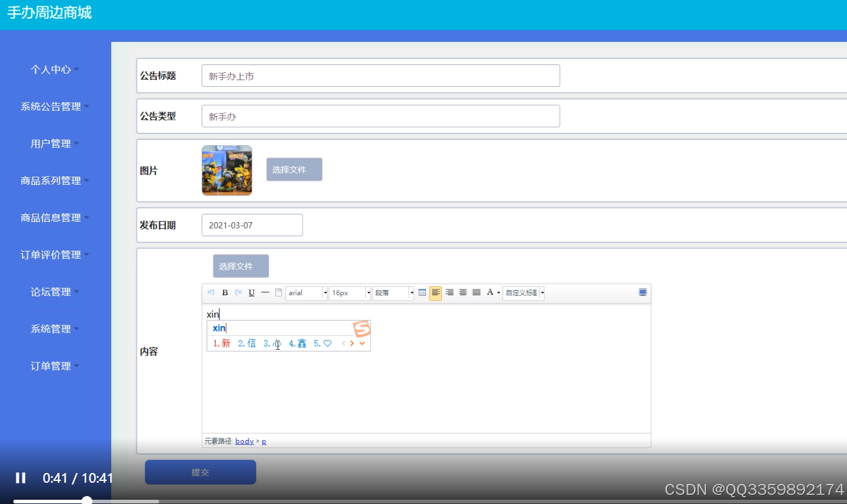Open the 段落 paragraph format dropdown
This screenshot has width=847, height=504.
tap(412, 293)
